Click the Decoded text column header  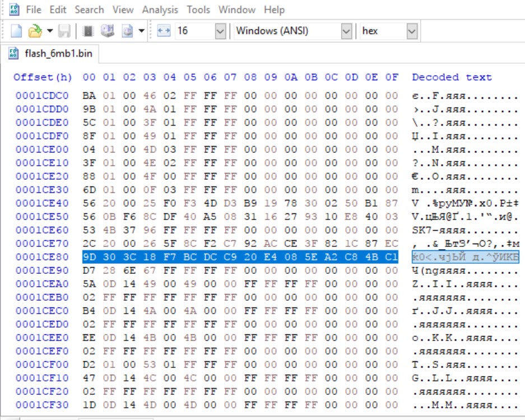tap(452, 77)
